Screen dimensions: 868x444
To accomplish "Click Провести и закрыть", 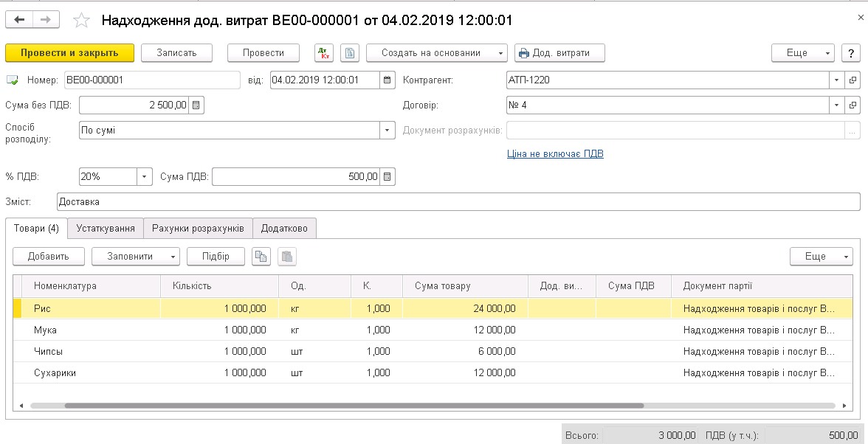I will coord(69,53).
